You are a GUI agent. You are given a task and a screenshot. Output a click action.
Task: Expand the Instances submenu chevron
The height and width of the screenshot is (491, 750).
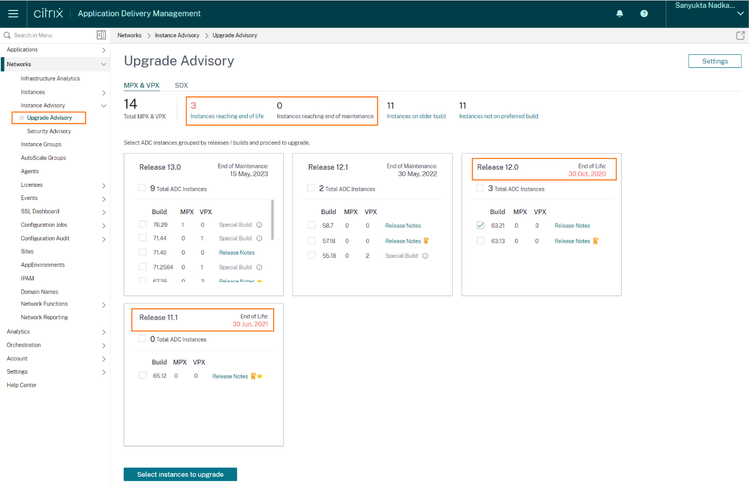click(x=104, y=93)
